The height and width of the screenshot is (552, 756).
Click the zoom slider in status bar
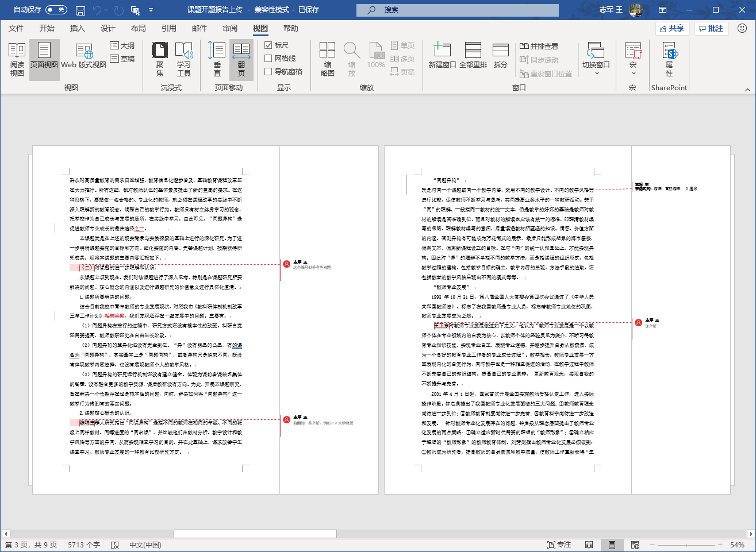[x=686, y=545]
